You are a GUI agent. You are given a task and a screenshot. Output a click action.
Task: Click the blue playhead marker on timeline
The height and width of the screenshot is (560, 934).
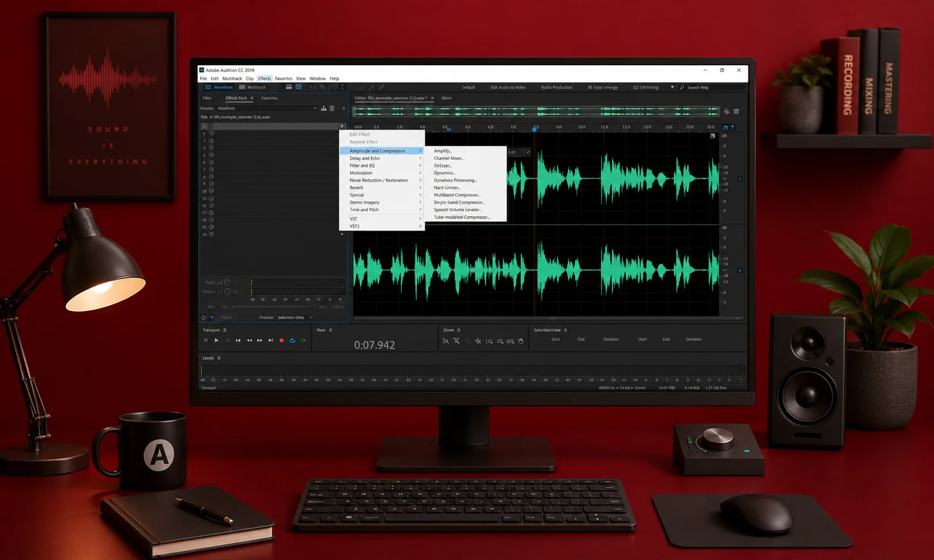[534, 129]
